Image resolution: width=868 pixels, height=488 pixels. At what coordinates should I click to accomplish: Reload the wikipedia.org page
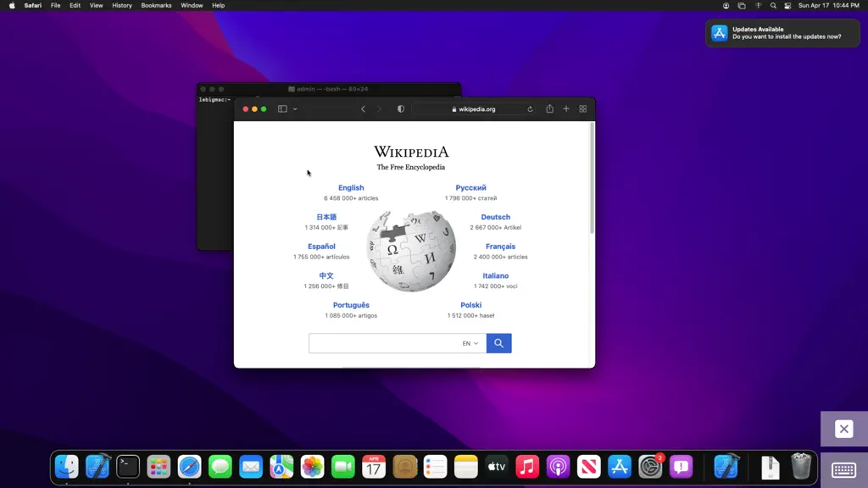pos(531,109)
